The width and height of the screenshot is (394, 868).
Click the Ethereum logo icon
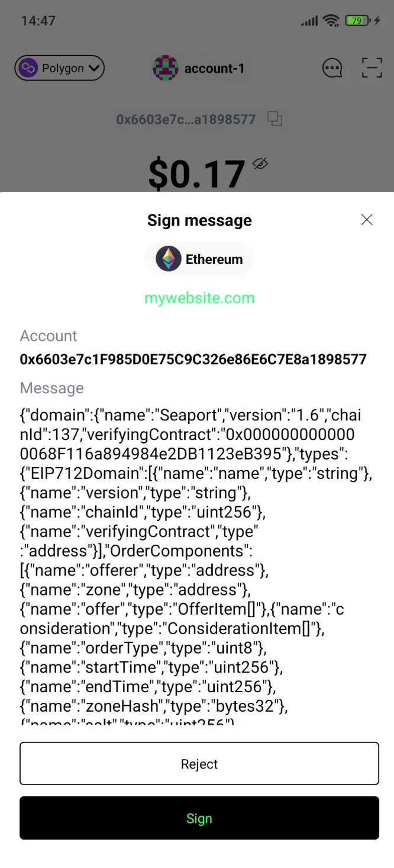pyautogui.click(x=169, y=259)
